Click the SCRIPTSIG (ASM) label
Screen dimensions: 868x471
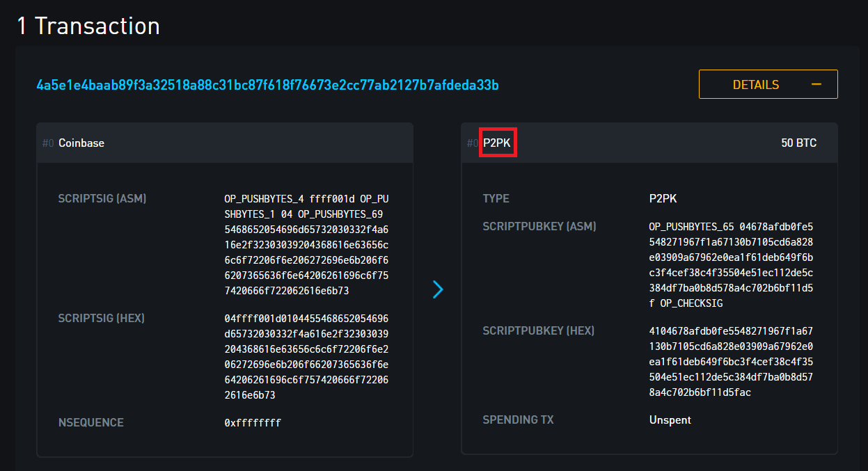coord(102,198)
